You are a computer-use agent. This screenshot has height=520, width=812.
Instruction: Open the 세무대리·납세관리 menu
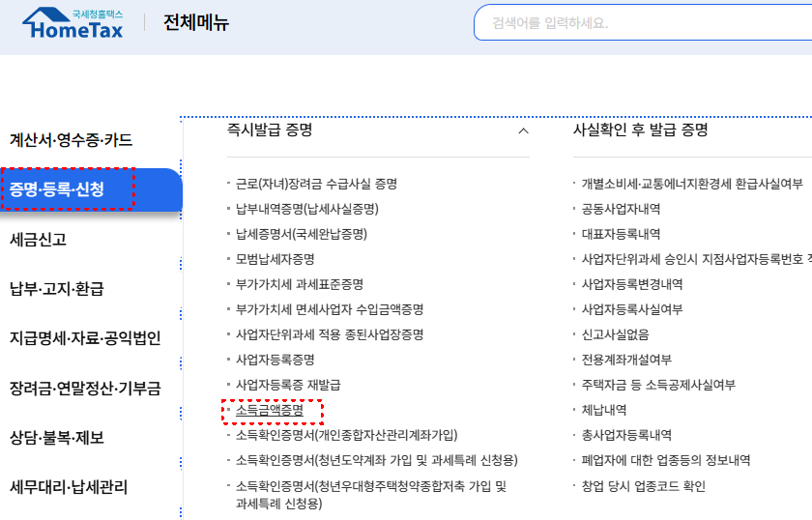[x=69, y=487]
